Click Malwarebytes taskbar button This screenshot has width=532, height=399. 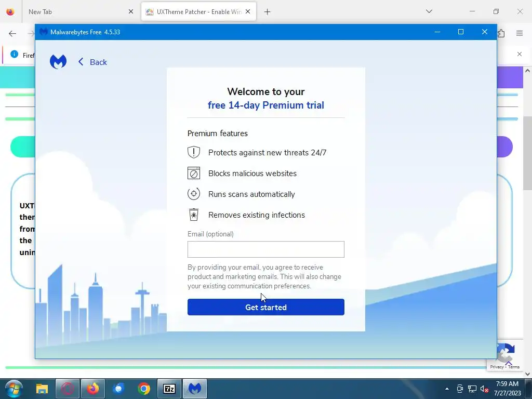pos(195,389)
